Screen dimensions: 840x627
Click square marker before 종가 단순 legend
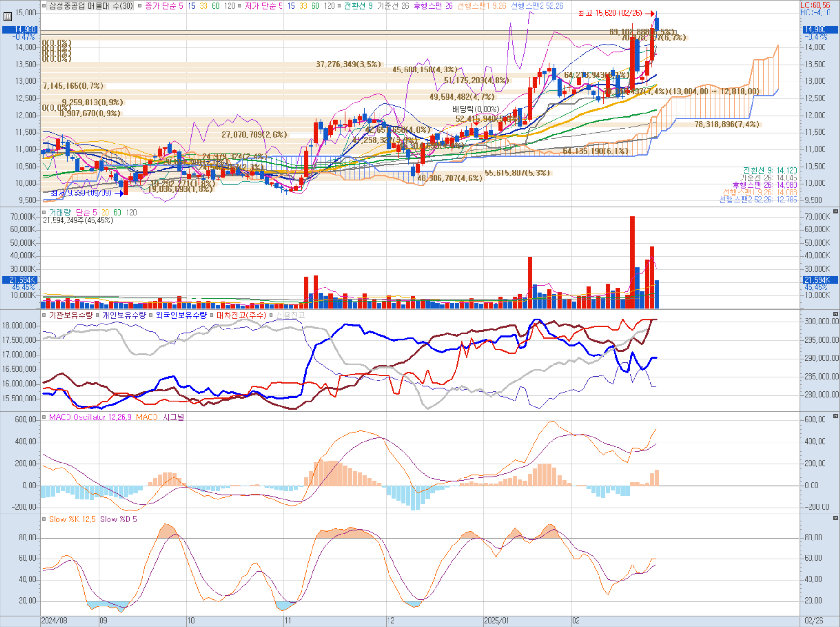pyautogui.click(x=140, y=6)
